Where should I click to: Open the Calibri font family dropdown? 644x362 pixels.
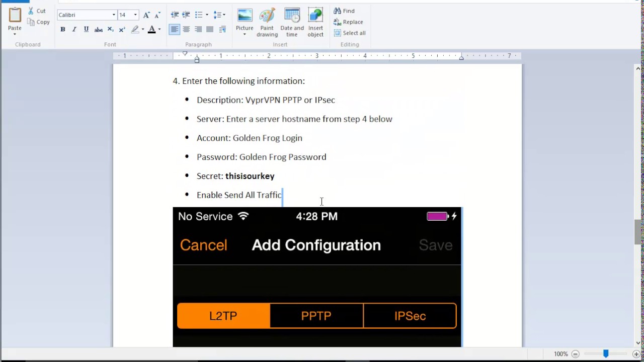click(x=114, y=15)
